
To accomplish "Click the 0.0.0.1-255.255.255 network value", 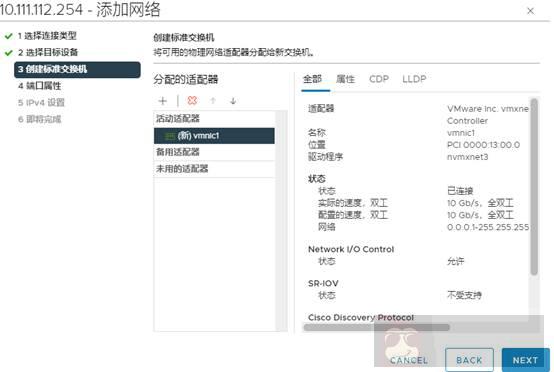I will pos(488,227).
